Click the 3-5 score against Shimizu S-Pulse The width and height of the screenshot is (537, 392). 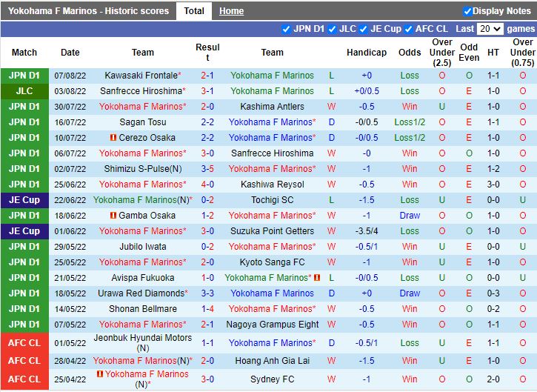tap(207, 169)
